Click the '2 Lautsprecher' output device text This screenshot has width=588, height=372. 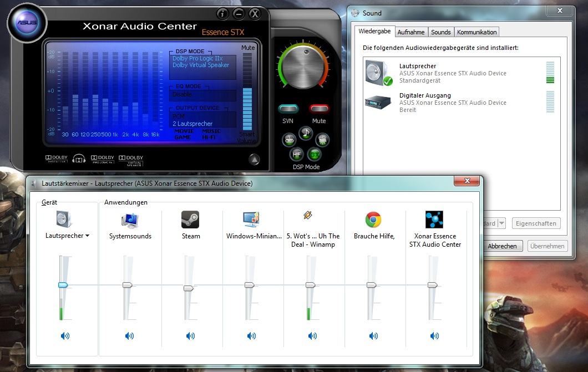point(192,124)
